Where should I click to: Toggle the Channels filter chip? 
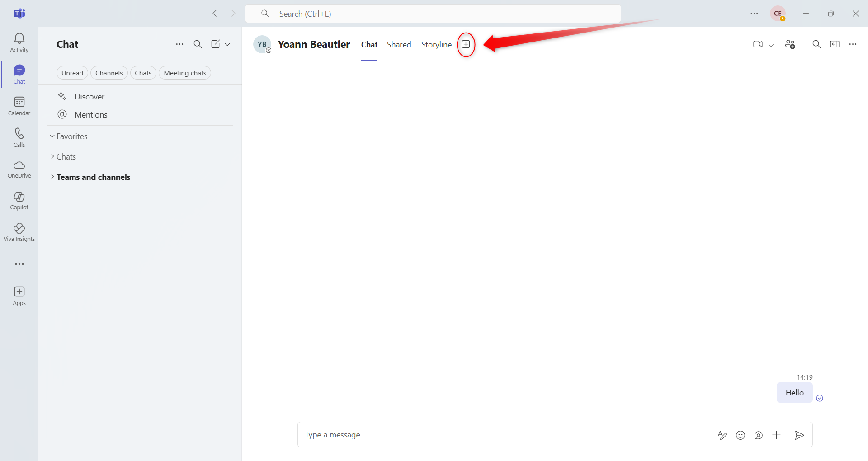point(109,73)
